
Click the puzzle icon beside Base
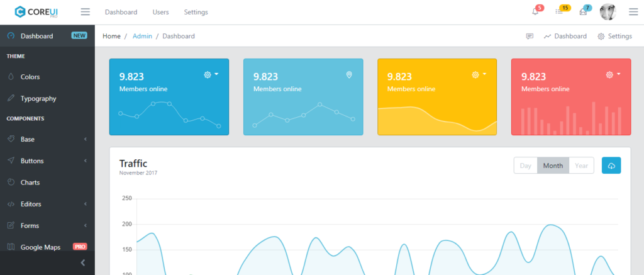[11, 139]
